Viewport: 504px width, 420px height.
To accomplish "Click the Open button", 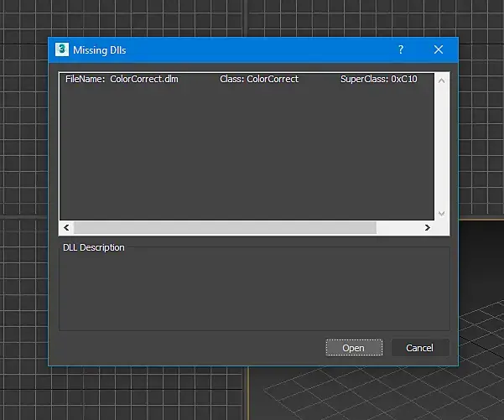I will tap(354, 348).
